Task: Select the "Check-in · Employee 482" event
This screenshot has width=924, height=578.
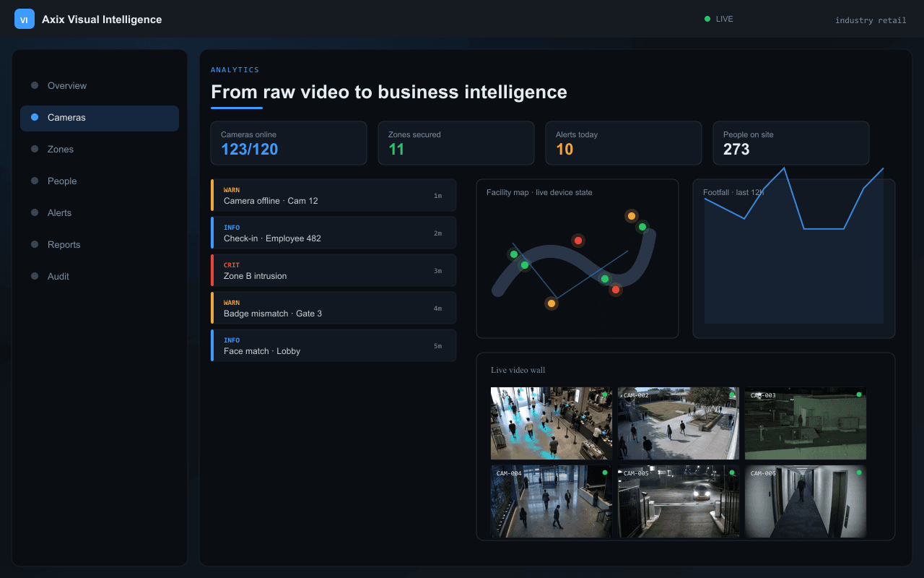Action: pos(334,233)
